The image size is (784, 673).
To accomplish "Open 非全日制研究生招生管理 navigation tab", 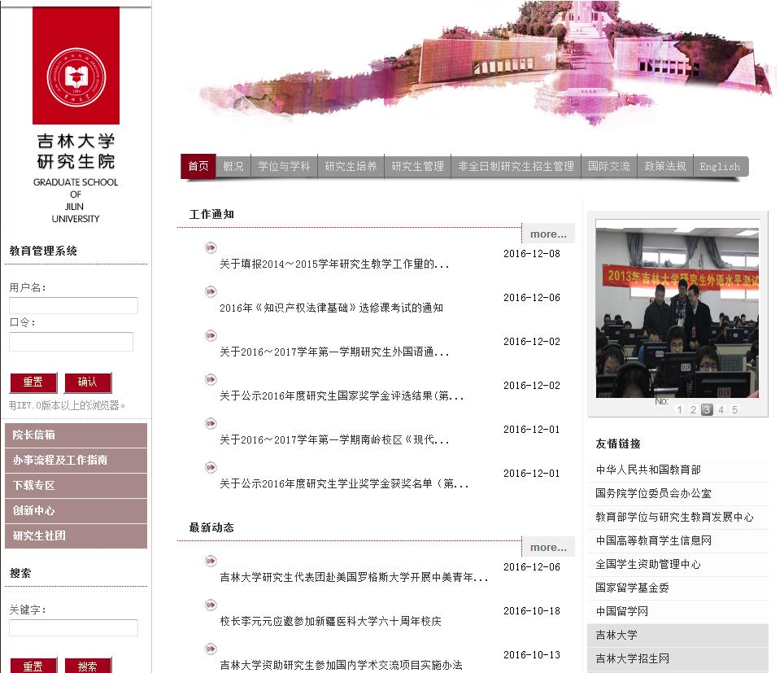I will click(x=516, y=166).
